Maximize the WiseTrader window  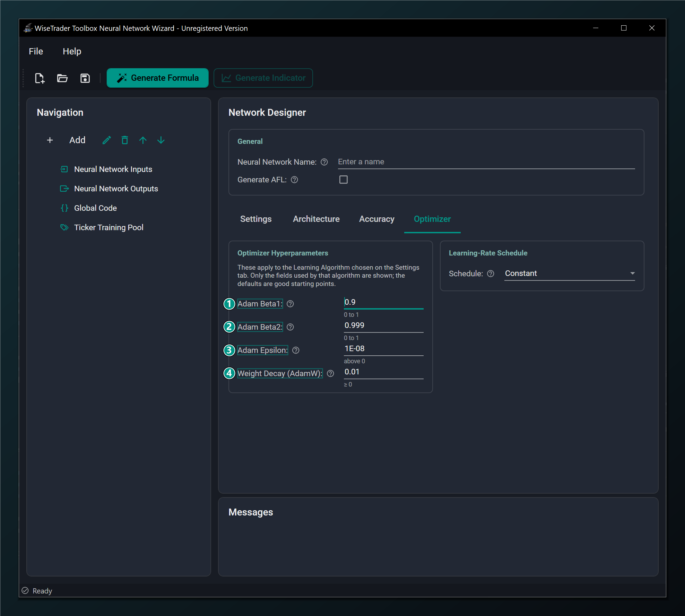(x=624, y=28)
